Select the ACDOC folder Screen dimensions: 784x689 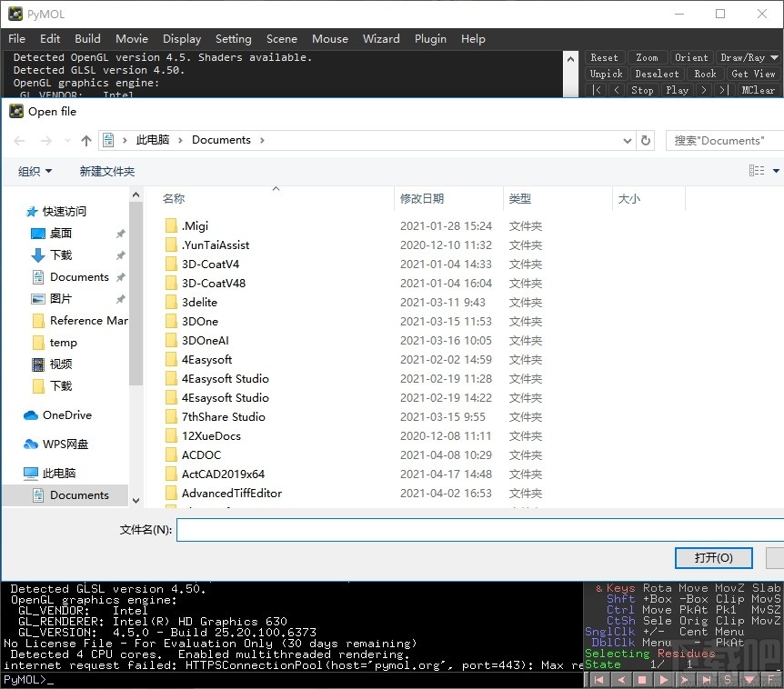click(201, 454)
